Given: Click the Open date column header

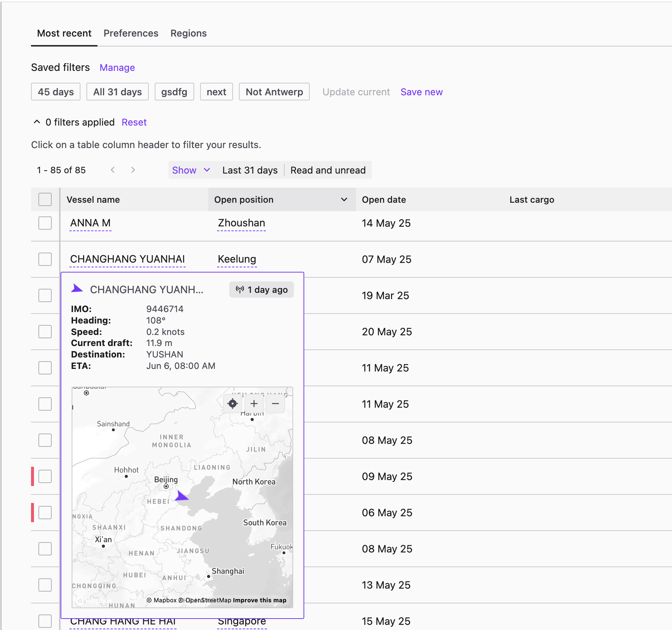Looking at the screenshot, I should pos(430,199).
